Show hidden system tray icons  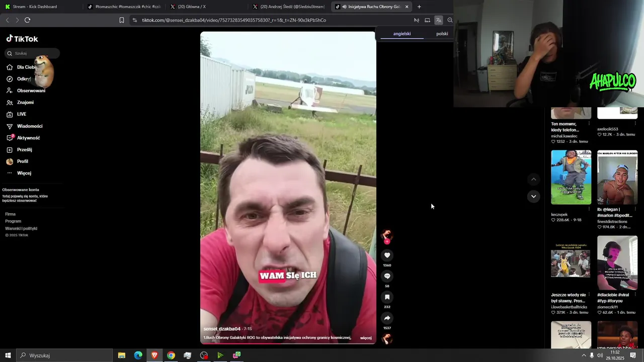click(584, 355)
